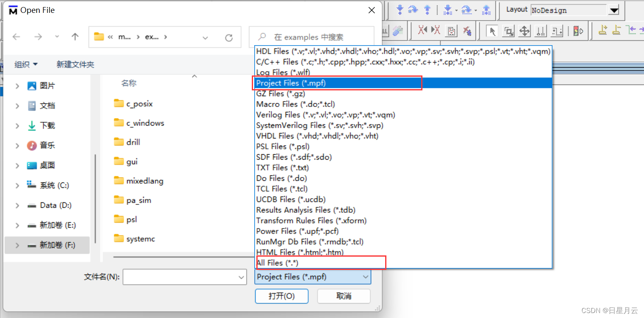Choose SystemVerilog Files filter option
Viewport: 644px width, 318px height.
(403, 125)
